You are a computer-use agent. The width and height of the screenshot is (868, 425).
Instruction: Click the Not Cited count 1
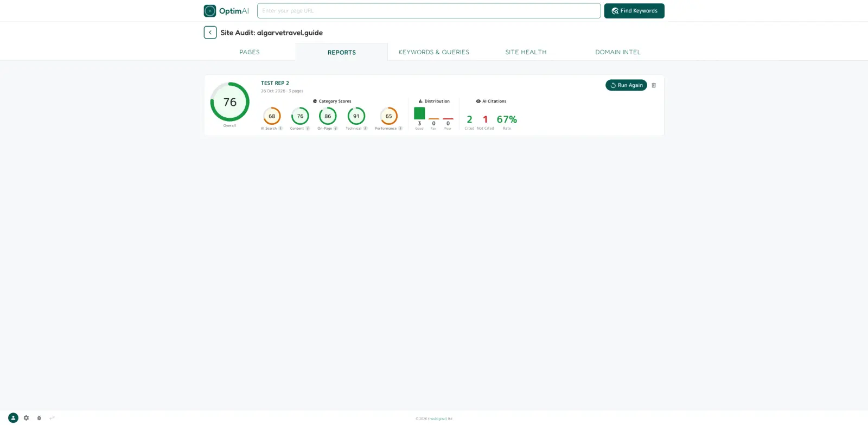click(486, 119)
